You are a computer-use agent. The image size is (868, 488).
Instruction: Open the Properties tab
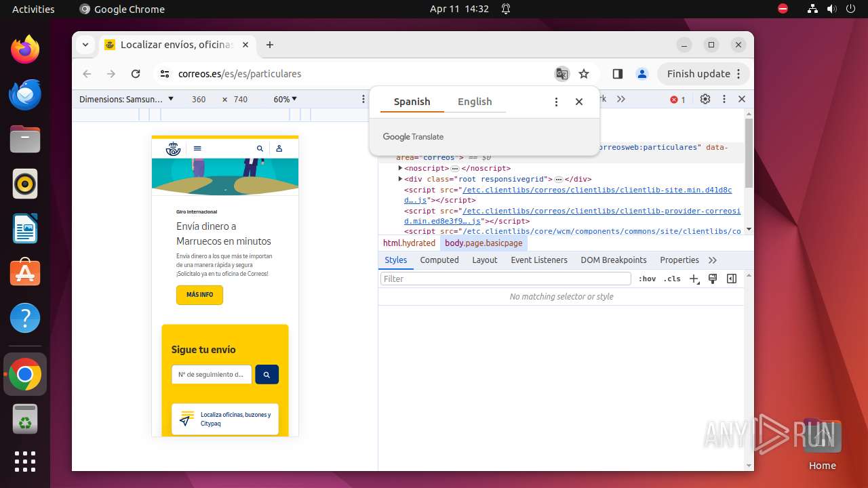point(679,260)
